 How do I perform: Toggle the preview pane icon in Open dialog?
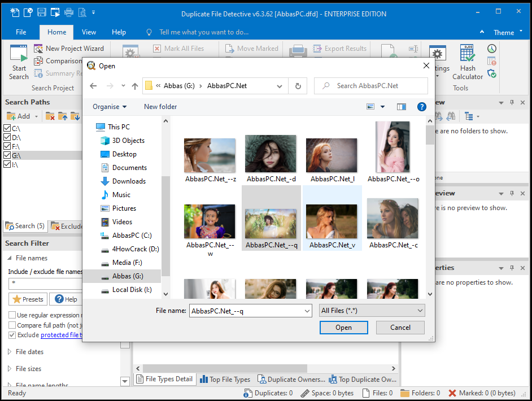click(402, 107)
